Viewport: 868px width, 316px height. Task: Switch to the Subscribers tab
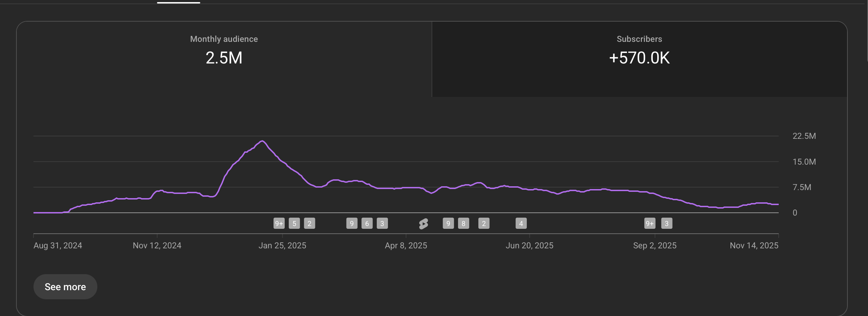coord(639,59)
